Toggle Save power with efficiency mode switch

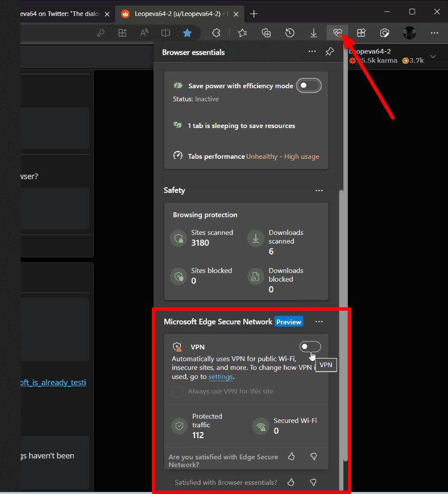point(309,86)
